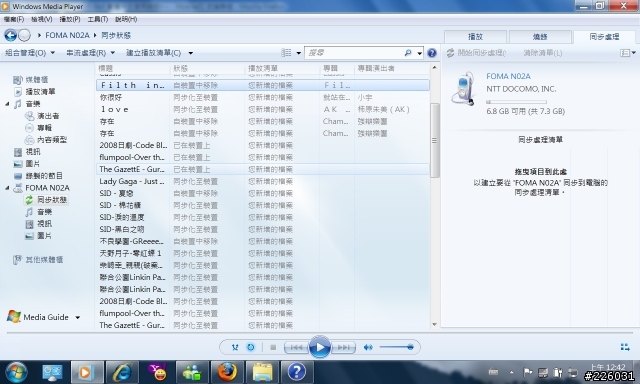Select the Album item under Music
Viewport: 640px width, 384px height.
tap(38, 128)
